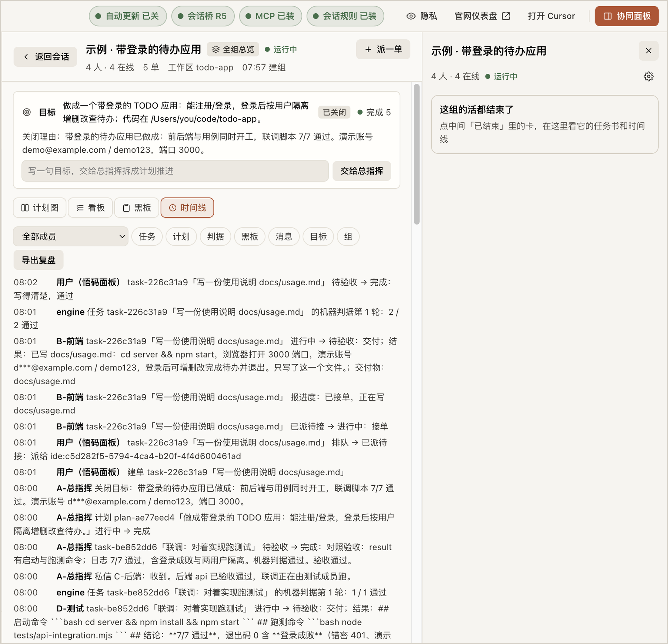
Task: Click the 工作区 todo-app label
Action: [201, 67]
